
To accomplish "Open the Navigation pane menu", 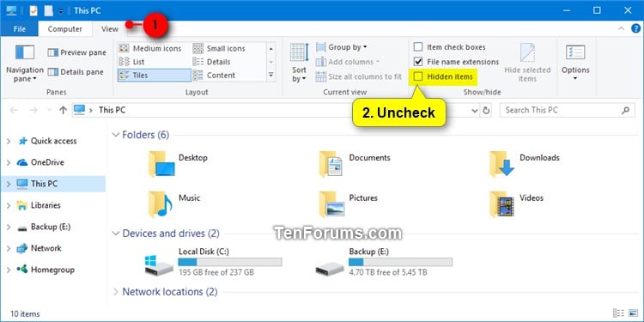I will (25, 64).
